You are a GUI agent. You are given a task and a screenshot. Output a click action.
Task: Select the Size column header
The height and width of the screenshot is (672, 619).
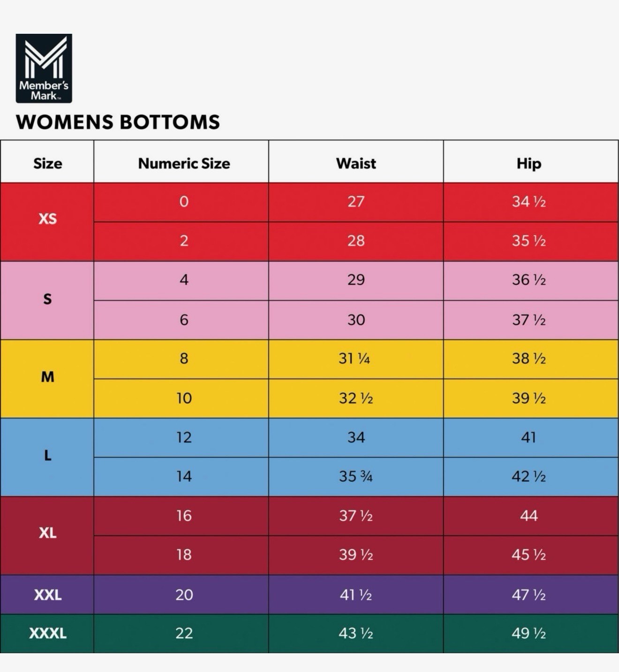pos(47,163)
